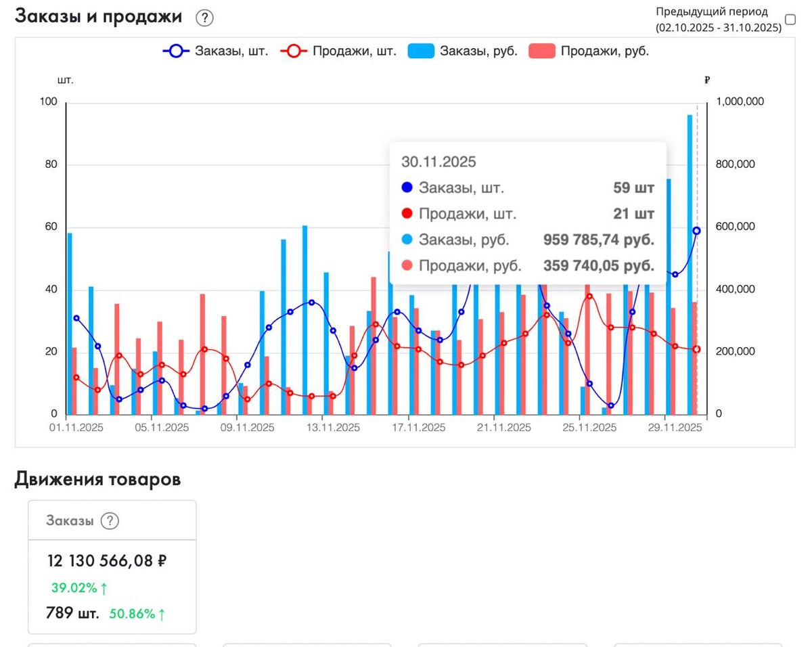Click tooltip value 359 740,05 руб.
Viewport: 812px width, 647px height.
click(x=599, y=265)
